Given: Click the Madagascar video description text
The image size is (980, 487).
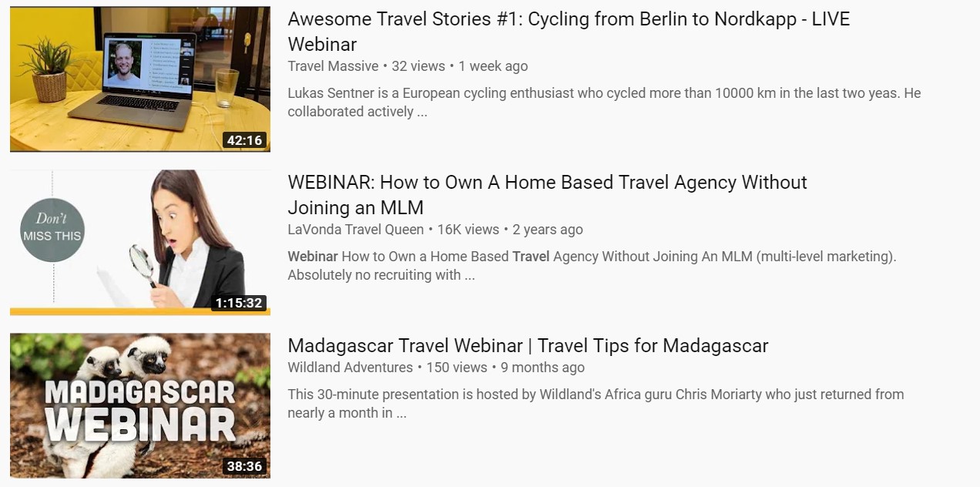Looking at the screenshot, I should [x=539, y=403].
